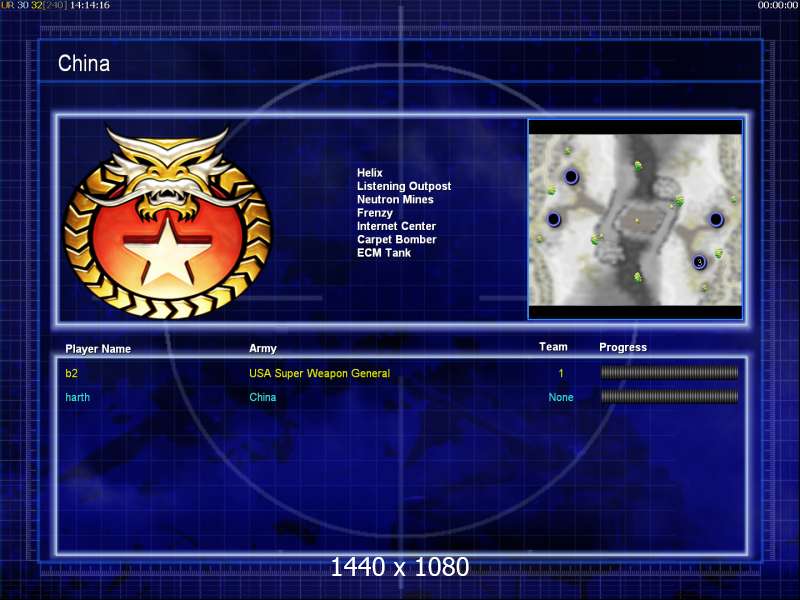Image resolution: width=800 pixels, height=600 pixels.
Task: Select player name b2
Action: tap(71, 373)
